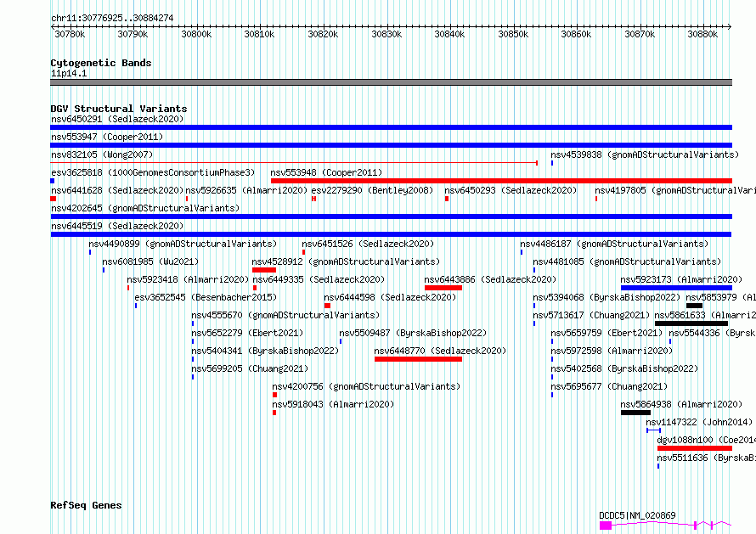Click the red bar under nsv6448770 (Sedlazeck2020)
The image size is (756, 534).
418,359
